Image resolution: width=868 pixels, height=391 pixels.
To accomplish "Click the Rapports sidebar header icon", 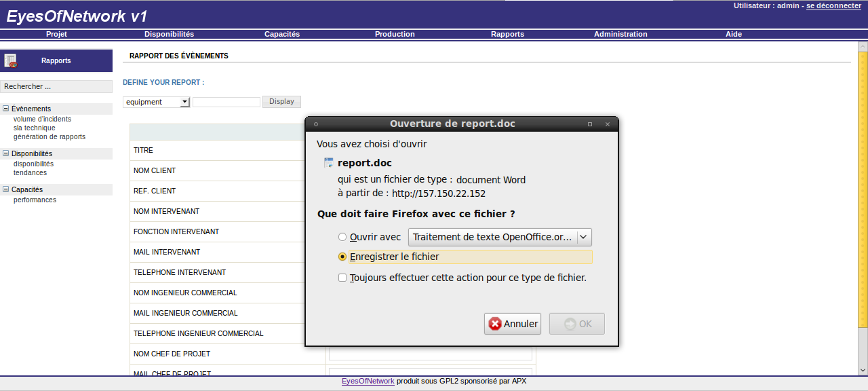I will click(10, 60).
